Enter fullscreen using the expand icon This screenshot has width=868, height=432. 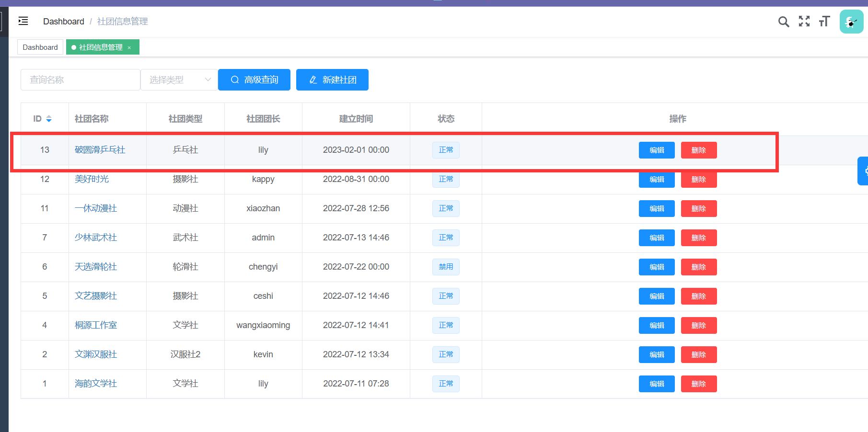(804, 22)
